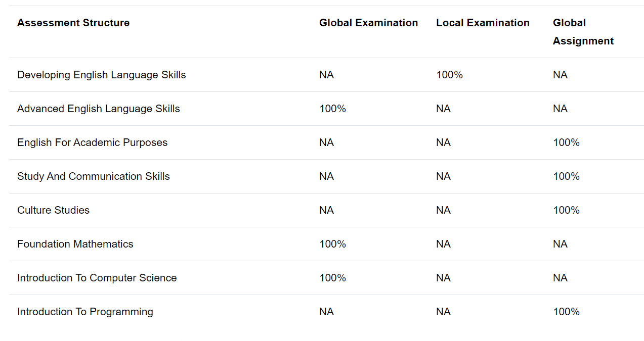This screenshot has height=341, width=644.
Task: Click the Local Examination column header
Action: pos(483,23)
